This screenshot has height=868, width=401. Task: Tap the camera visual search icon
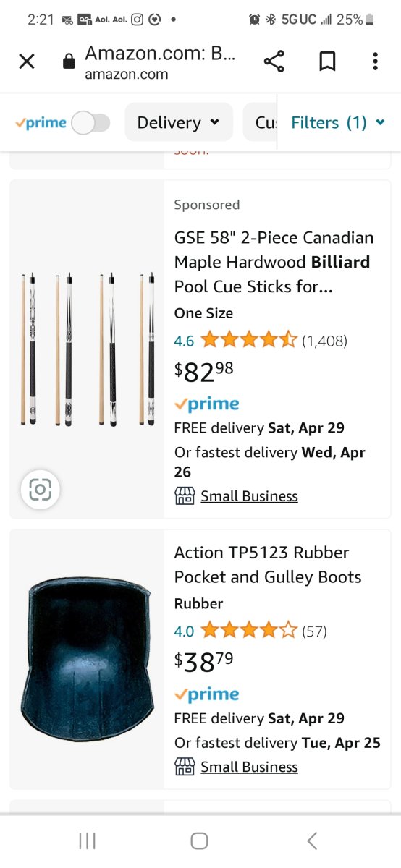(x=40, y=490)
